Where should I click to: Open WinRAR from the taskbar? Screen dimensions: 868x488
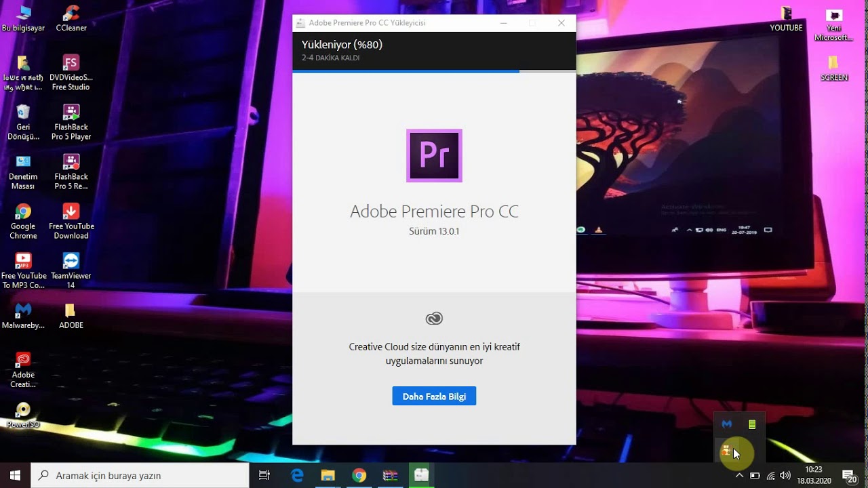391,475
